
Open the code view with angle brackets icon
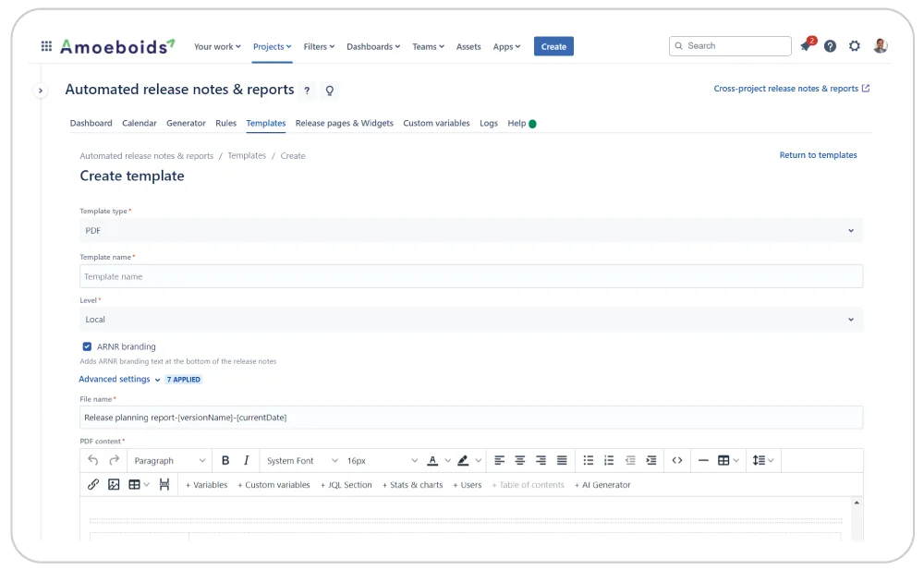click(676, 459)
